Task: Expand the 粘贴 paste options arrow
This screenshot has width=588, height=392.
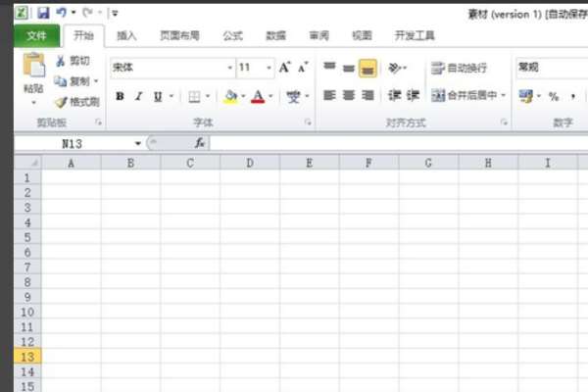Action: (x=33, y=102)
